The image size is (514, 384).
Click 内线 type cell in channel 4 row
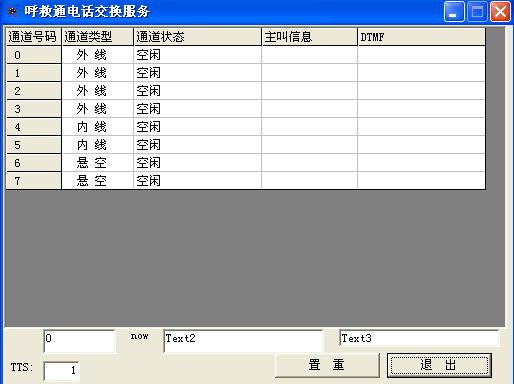click(x=98, y=127)
